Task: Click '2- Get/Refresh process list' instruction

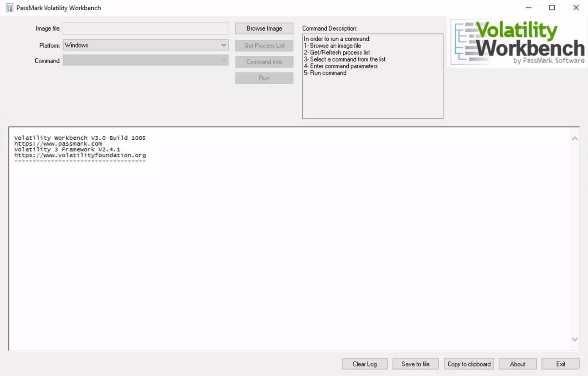Action: coord(337,53)
